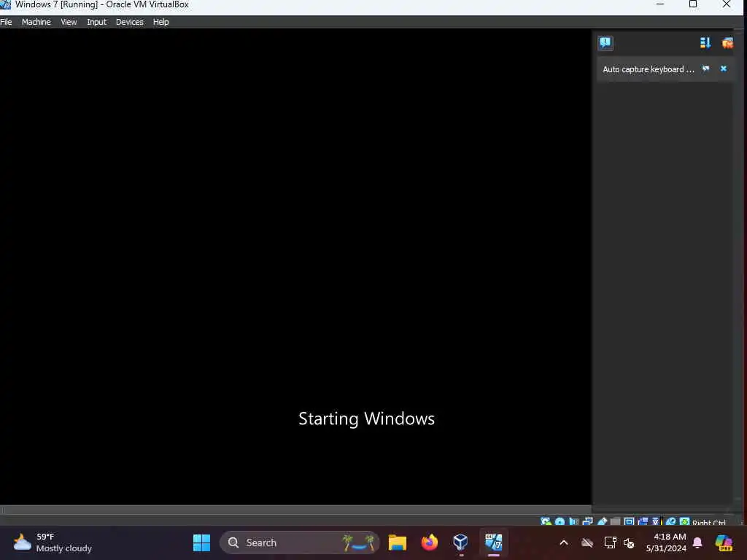Open the clock showing 4:18 AM
Image resolution: width=747 pixels, height=560 pixels.
pos(666,542)
